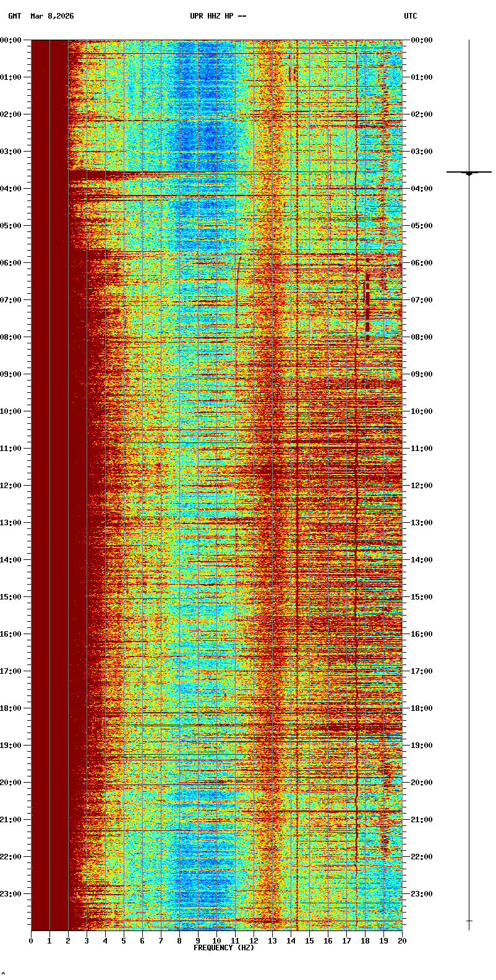Click the 00:00 label on right time axis

(422, 40)
